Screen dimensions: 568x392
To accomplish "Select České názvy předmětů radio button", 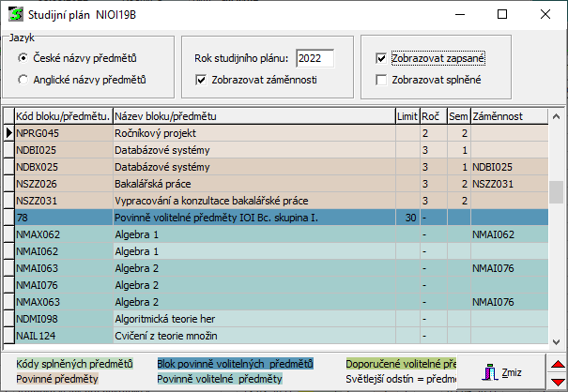I will point(23,58).
